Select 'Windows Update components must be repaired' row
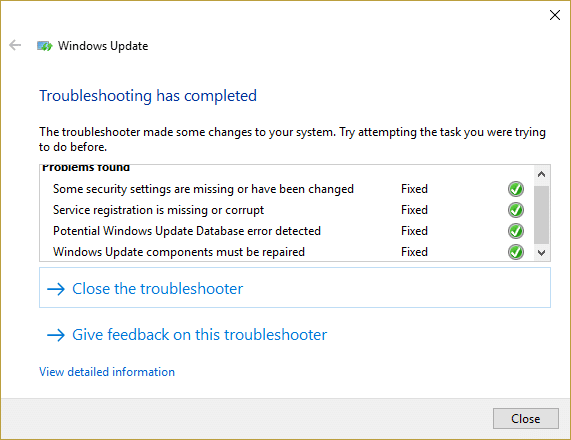This screenshot has width=571, height=440. click(287, 252)
